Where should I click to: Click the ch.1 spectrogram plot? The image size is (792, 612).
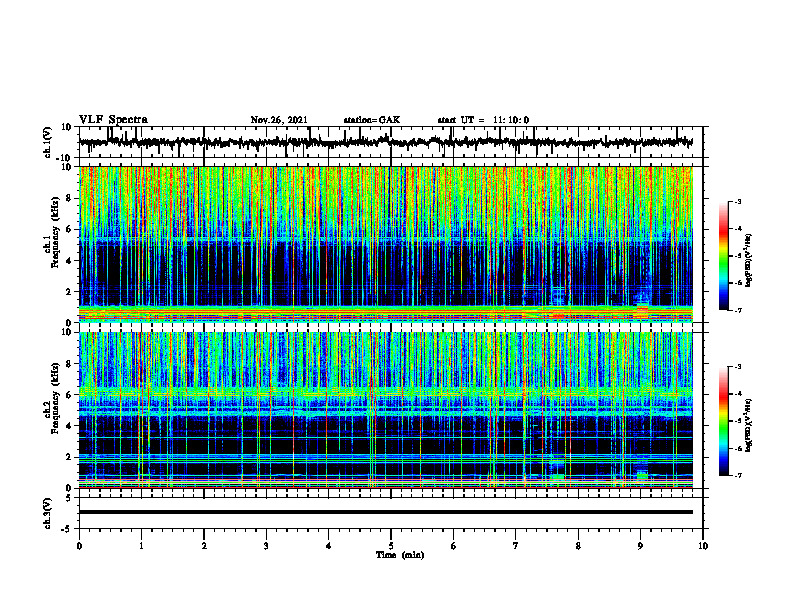pyautogui.click(x=386, y=244)
